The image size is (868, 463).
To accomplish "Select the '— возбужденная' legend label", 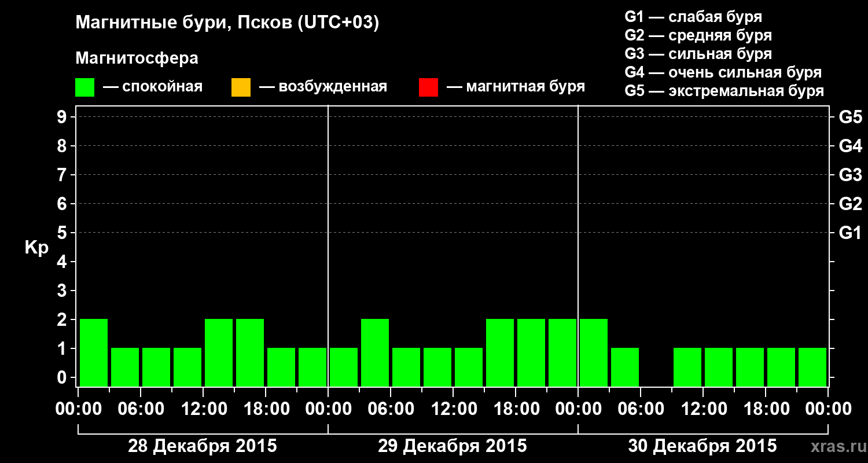I will pos(323,87).
